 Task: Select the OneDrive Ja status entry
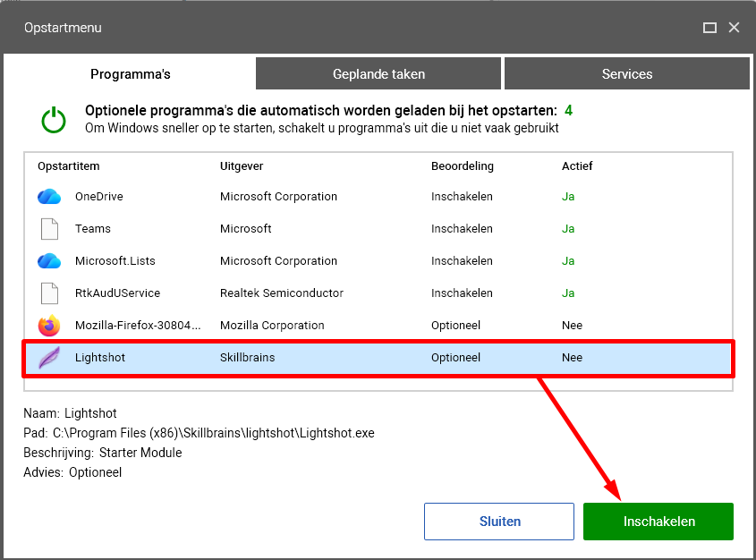(x=568, y=197)
